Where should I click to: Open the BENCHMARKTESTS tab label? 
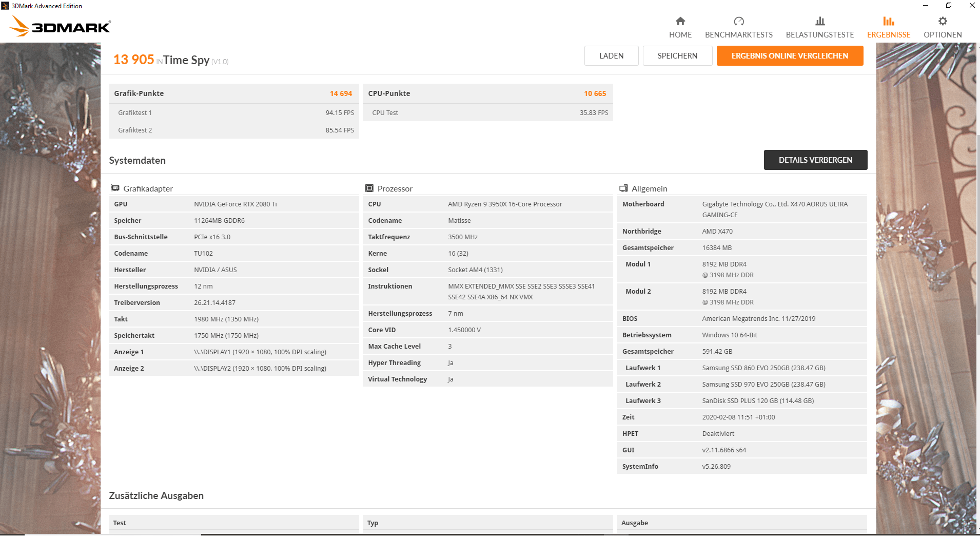click(739, 35)
